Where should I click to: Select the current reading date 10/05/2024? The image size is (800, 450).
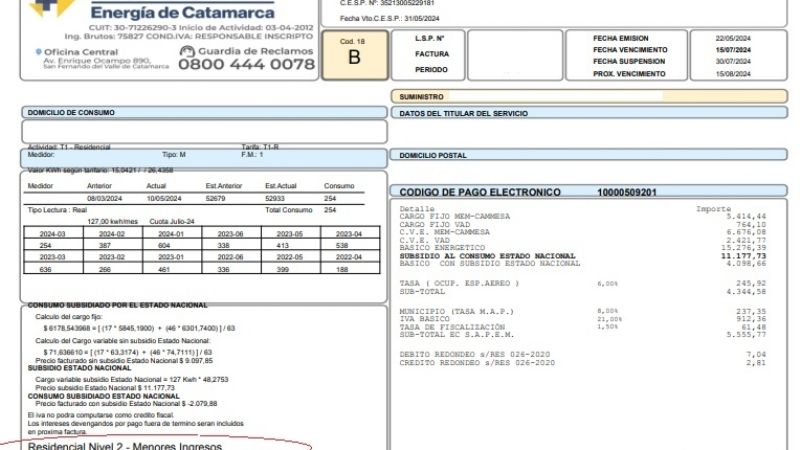pos(164,198)
